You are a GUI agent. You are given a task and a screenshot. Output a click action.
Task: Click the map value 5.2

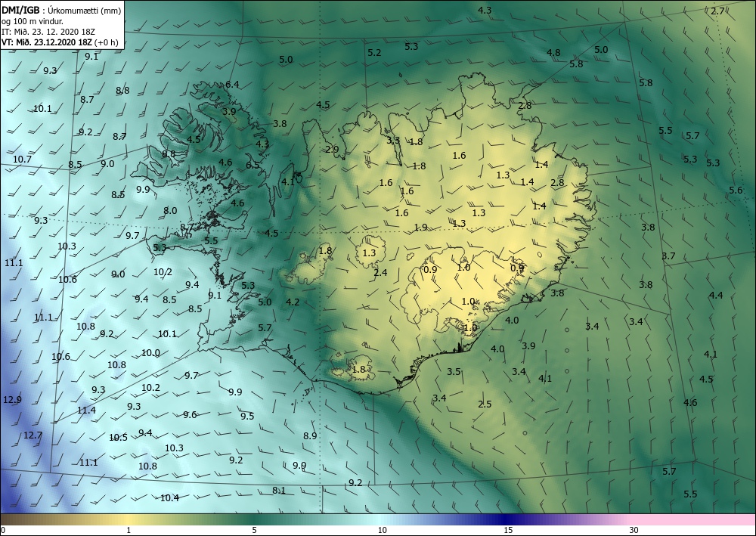pyautogui.click(x=374, y=52)
